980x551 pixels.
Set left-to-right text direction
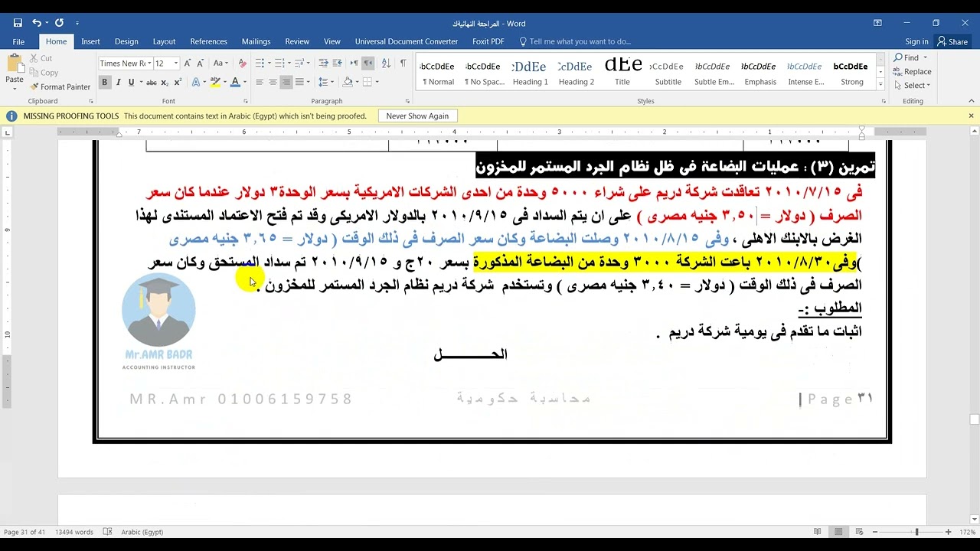pos(354,64)
